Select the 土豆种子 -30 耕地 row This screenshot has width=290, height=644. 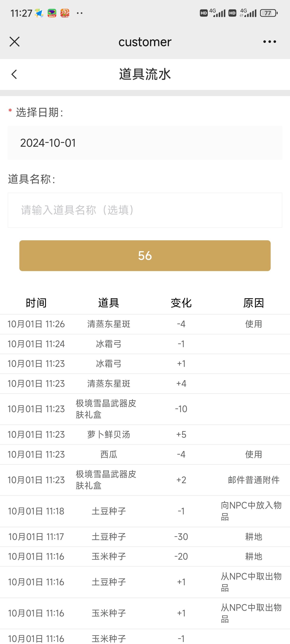pos(145,537)
